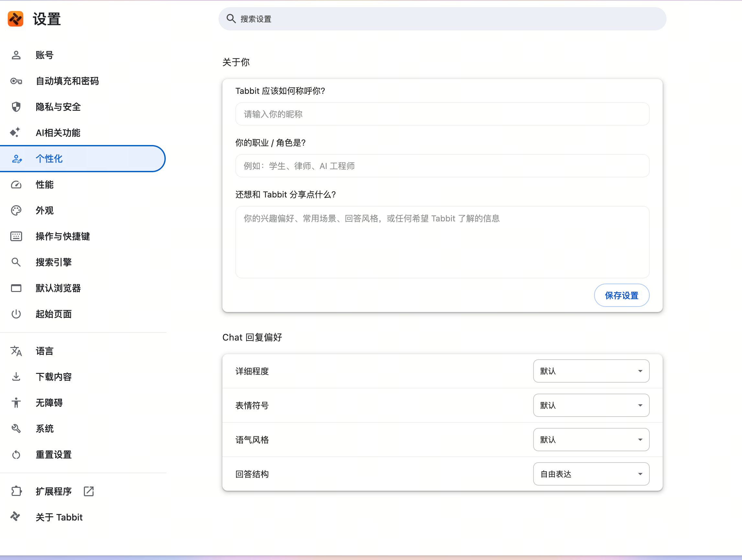Click the 回答结构 row label

click(x=252, y=474)
